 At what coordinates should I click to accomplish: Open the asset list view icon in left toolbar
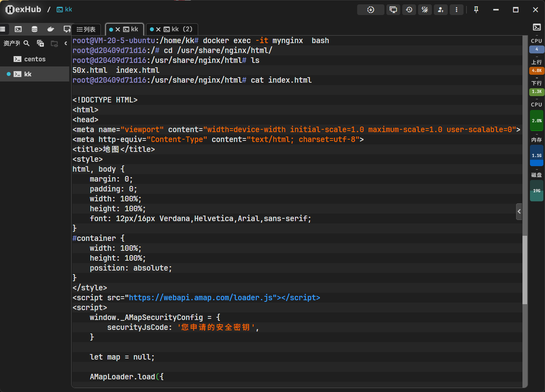tap(2, 29)
